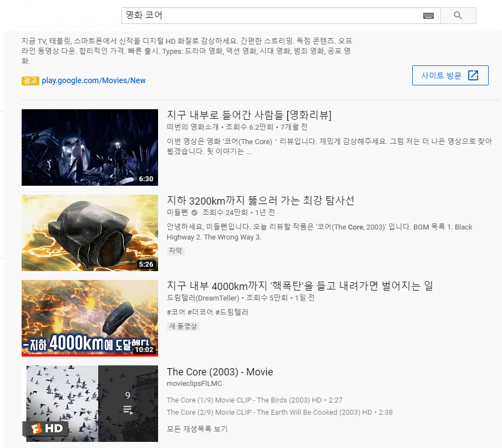The image size is (502, 448).
Task: Click the 자막 subtitles badge
Action: [x=175, y=251]
